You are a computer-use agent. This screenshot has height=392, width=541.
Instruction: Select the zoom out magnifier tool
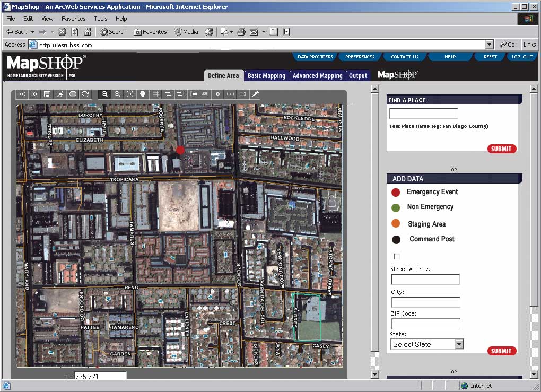118,94
